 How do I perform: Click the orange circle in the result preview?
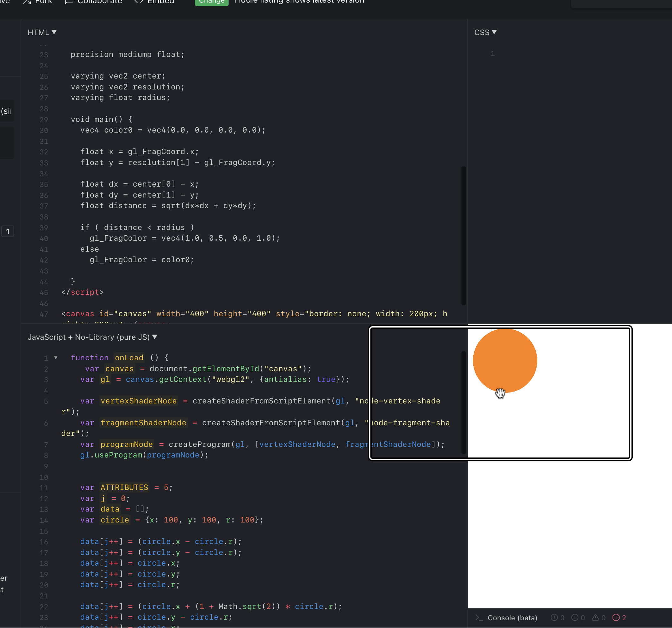coord(505,360)
